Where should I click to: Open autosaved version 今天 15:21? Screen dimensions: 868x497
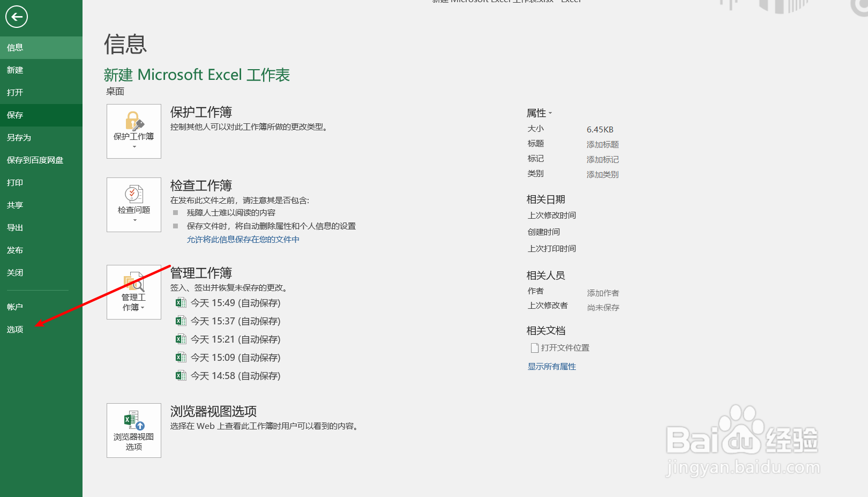click(236, 339)
